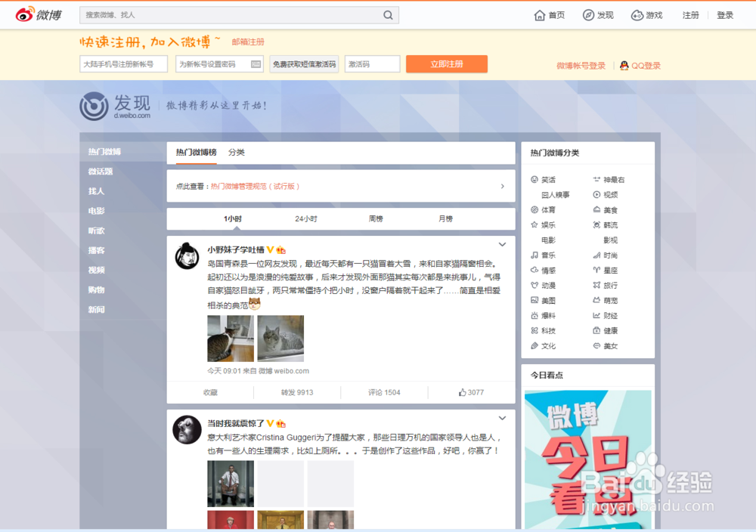Open 视频 category in 热门微博分类 panel
756x532 pixels.
click(605, 195)
